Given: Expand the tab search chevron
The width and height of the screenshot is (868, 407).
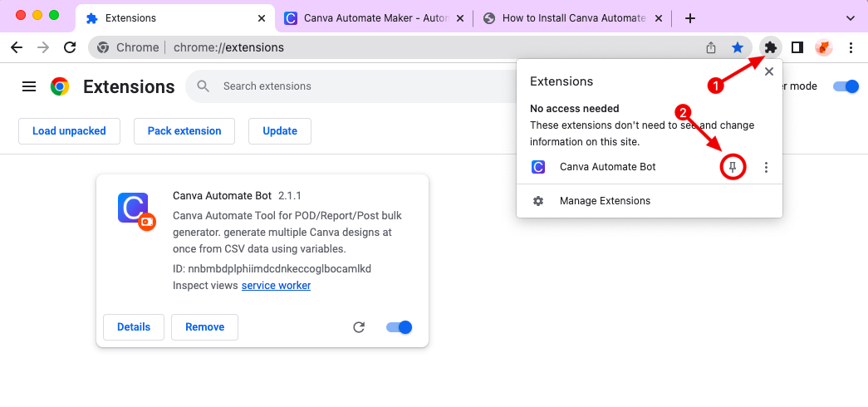Looking at the screenshot, I should 850,17.
